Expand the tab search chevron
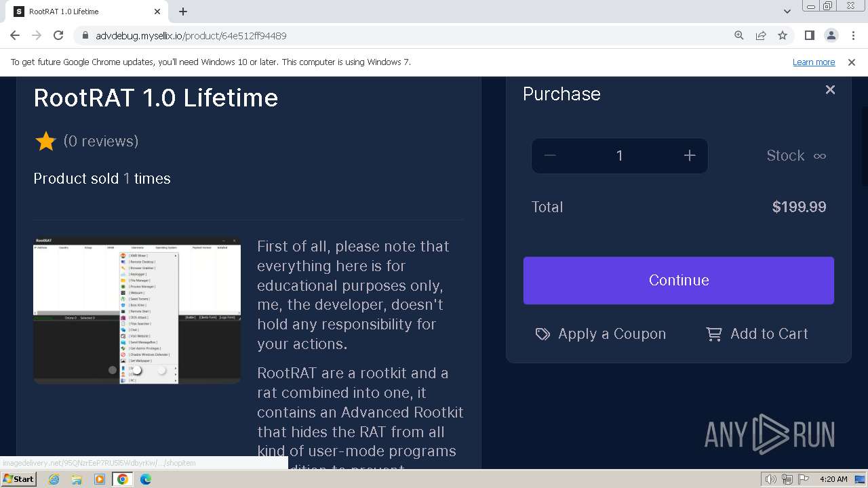868x488 pixels. (787, 12)
